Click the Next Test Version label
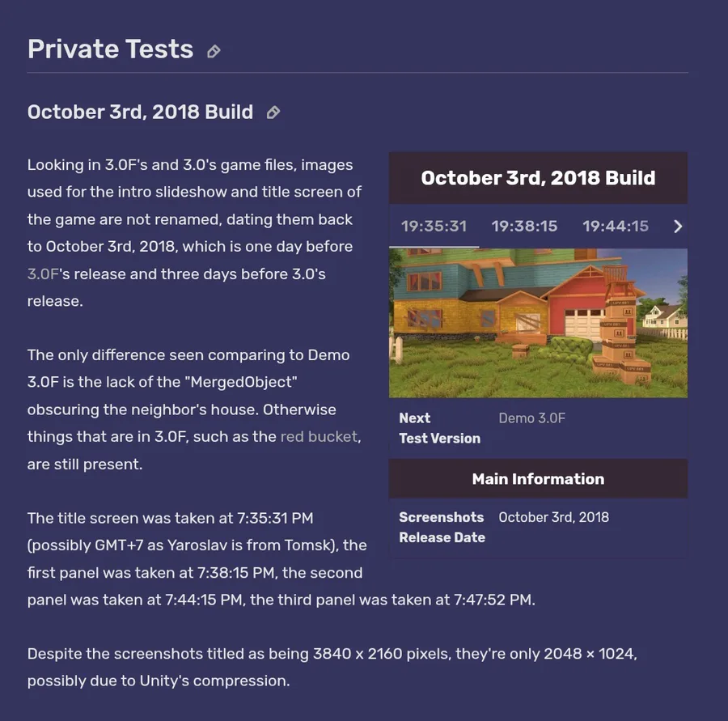This screenshot has width=728, height=721. [x=439, y=428]
